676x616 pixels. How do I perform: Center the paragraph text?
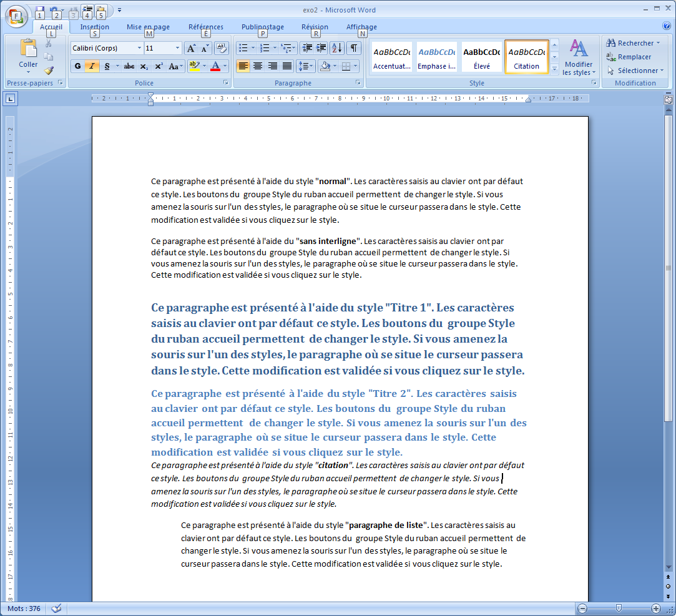click(258, 66)
